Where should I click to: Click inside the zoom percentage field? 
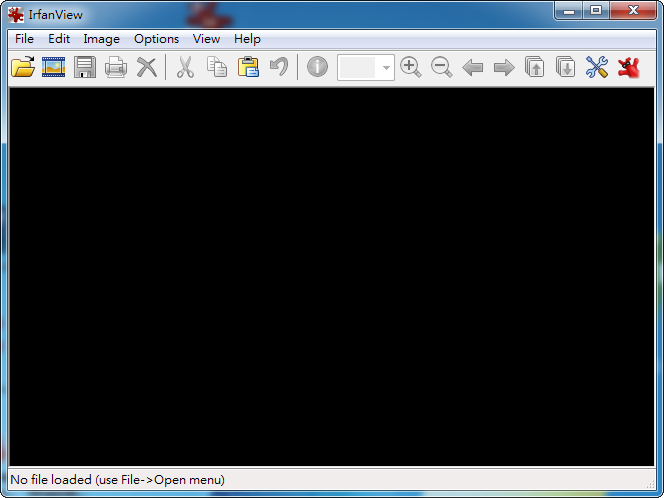point(357,67)
